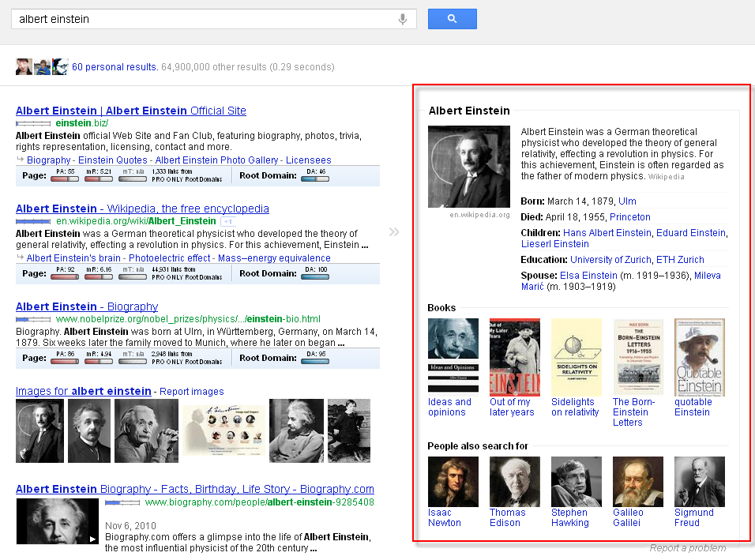Screen dimensions: 755x560
Task: Click the personal results profile avatars
Action: 42,67
